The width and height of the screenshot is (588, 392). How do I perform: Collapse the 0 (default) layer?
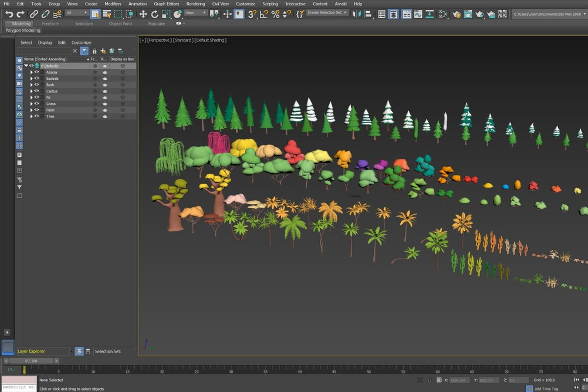coord(26,66)
